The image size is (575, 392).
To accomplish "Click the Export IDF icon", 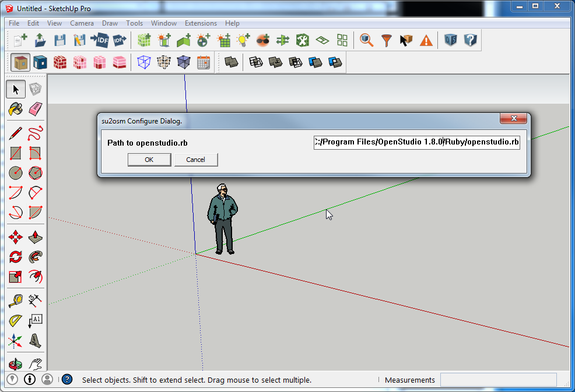I will (119, 40).
